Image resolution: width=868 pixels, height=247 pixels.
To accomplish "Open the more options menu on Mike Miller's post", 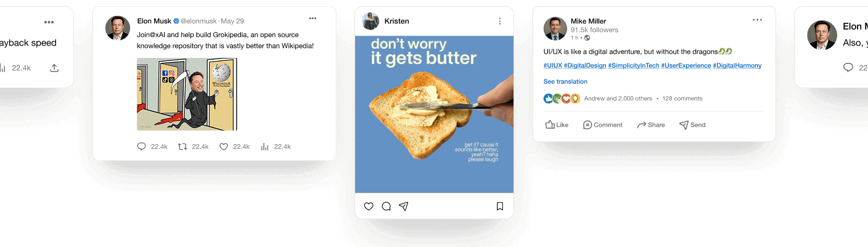I will 757,20.
